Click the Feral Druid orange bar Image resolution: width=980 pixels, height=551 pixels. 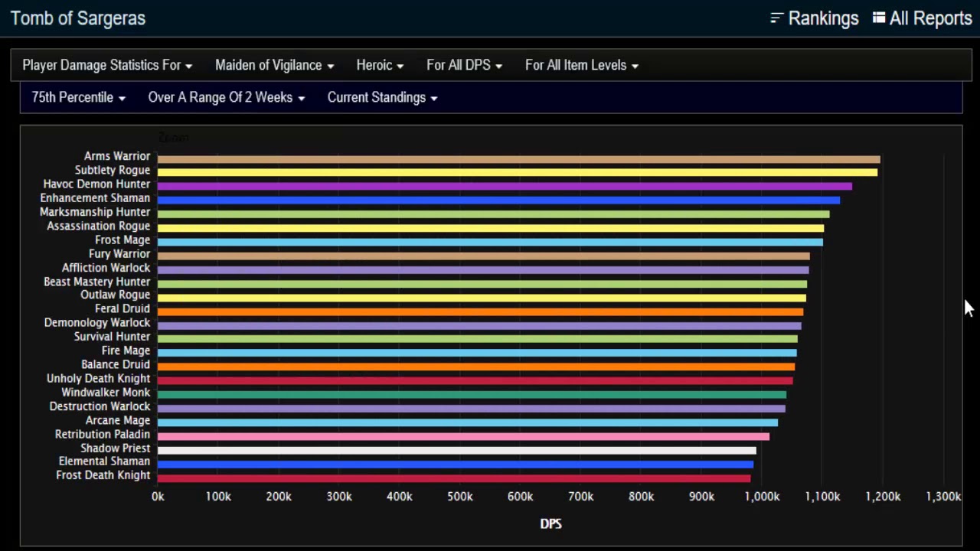(480, 311)
